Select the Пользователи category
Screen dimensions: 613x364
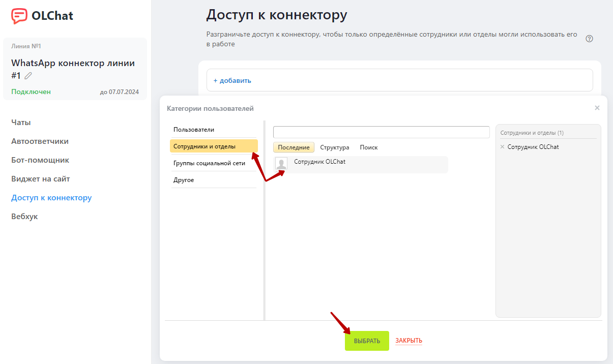click(x=214, y=130)
